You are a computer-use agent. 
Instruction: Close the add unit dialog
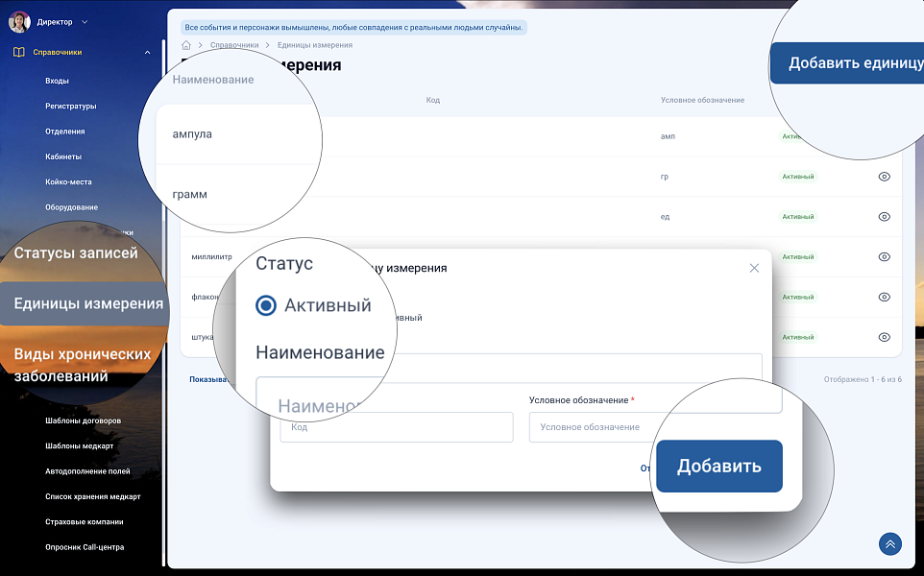point(754,268)
